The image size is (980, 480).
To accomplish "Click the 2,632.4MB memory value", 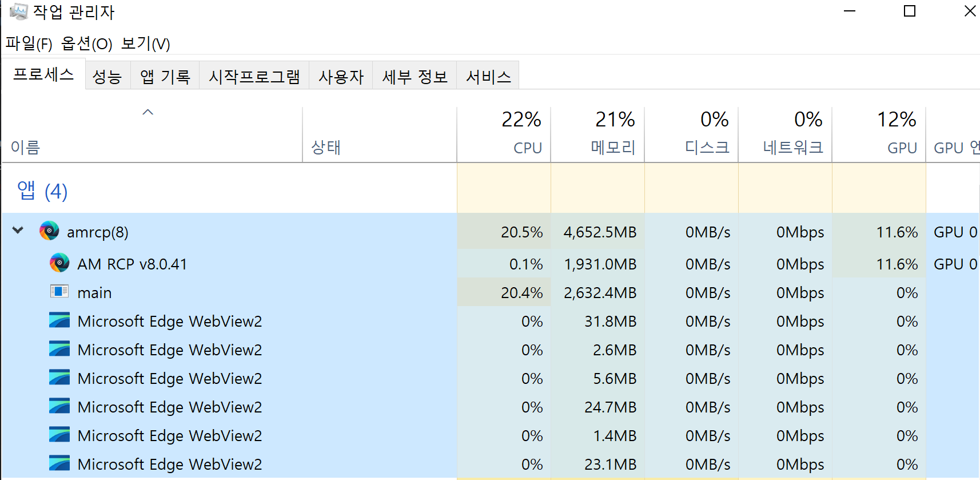I will pos(600,292).
